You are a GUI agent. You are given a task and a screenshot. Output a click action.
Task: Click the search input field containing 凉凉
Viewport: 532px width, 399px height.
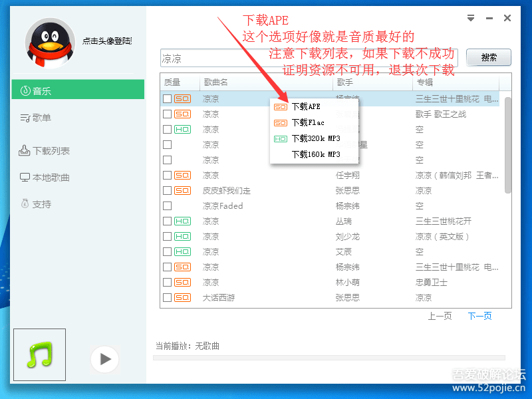[309, 59]
